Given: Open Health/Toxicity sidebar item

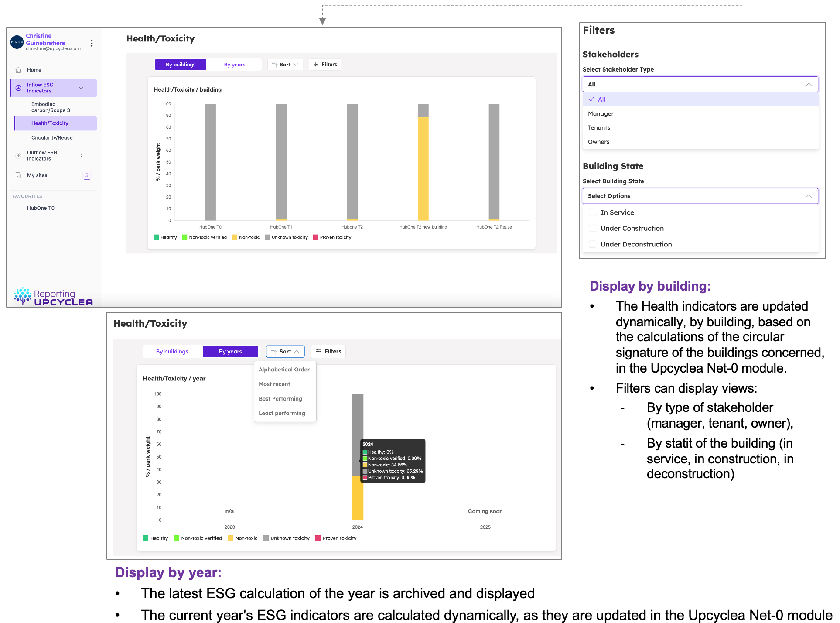Looking at the screenshot, I should (55, 123).
